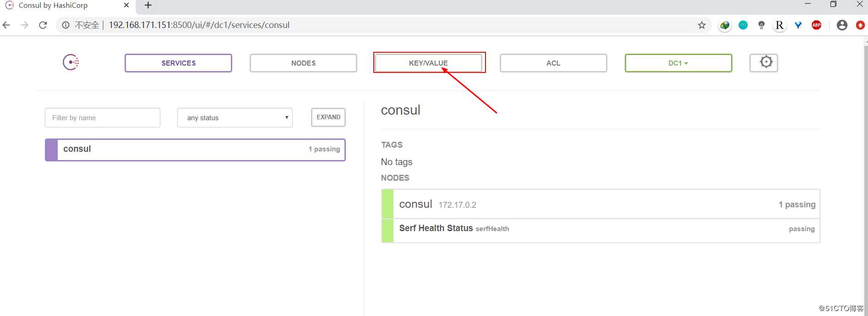The width and height of the screenshot is (868, 316).
Task: Click the passing text on Serf row
Action: coord(802,229)
